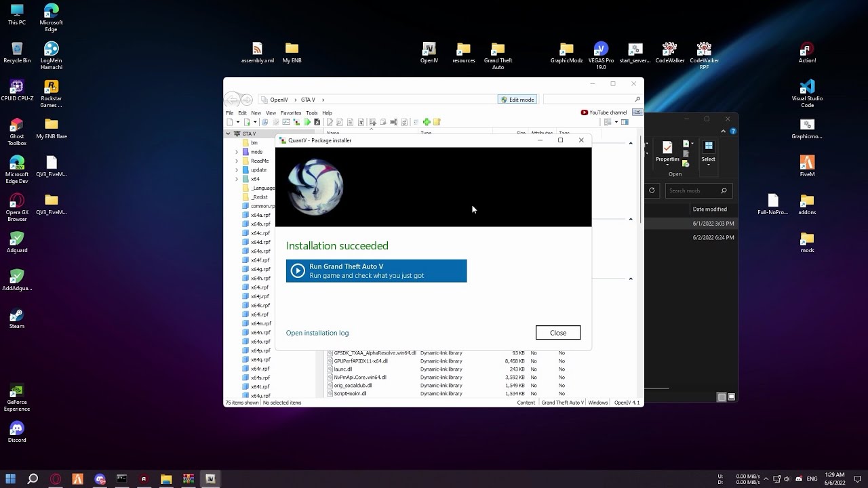This screenshot has width=868, height=488.
Task: Open OpenIV desktop shortcut
Action: point(429,53)
